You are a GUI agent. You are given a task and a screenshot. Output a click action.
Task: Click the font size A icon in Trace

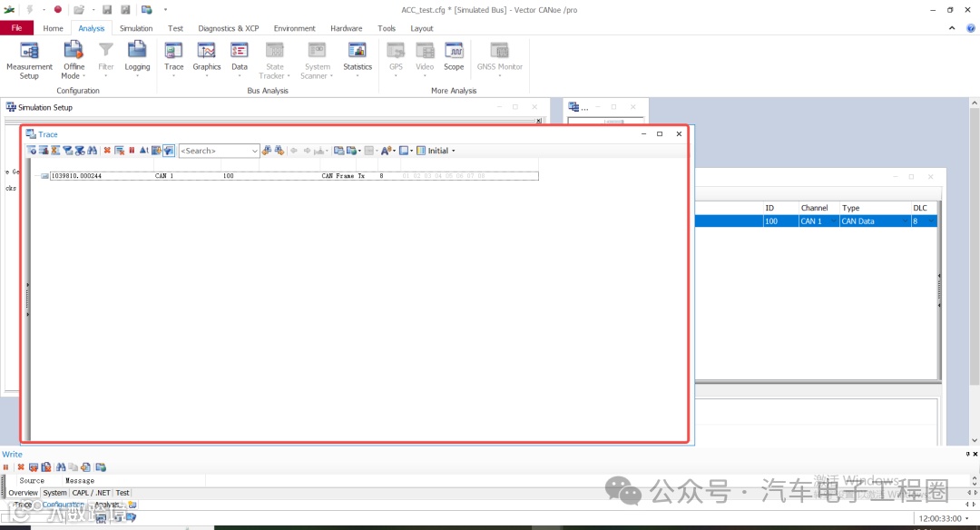point(386,151)
